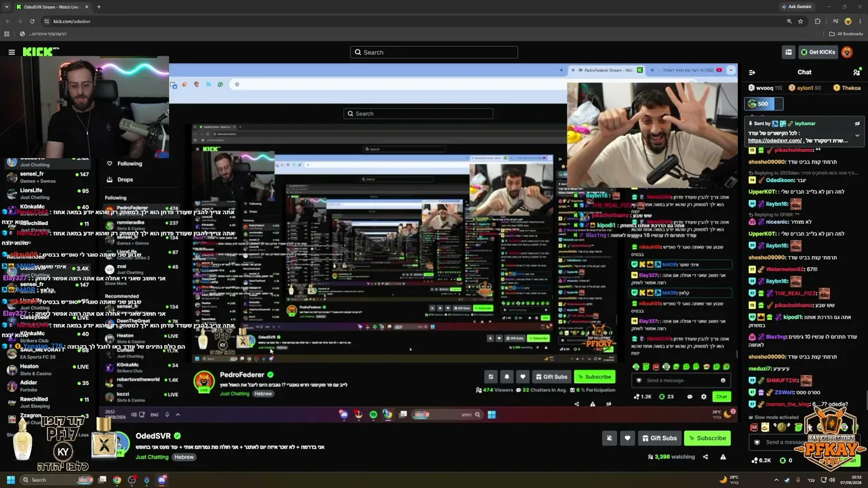Click Ask Gemini in the title bar
The image size is (868, 488).
[x=795, y=7]
